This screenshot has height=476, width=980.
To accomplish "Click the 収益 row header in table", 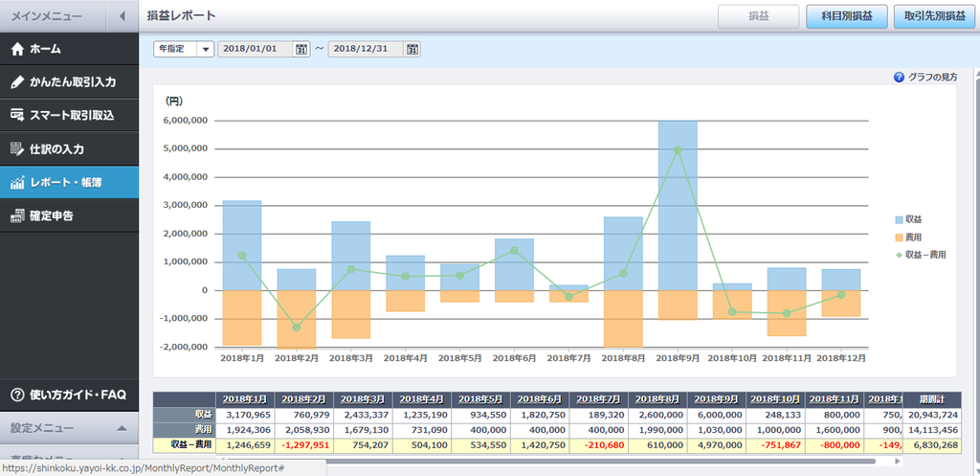I will [x=185, y=415].
